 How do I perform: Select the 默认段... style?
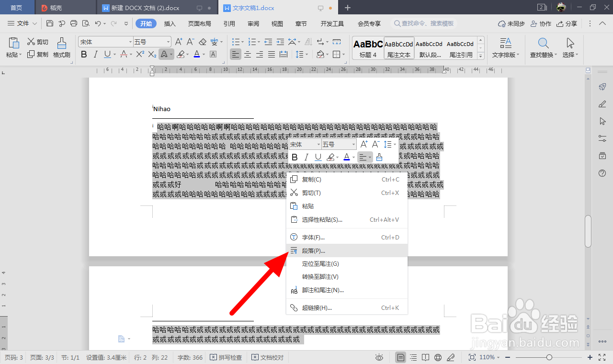coord(430,48)
